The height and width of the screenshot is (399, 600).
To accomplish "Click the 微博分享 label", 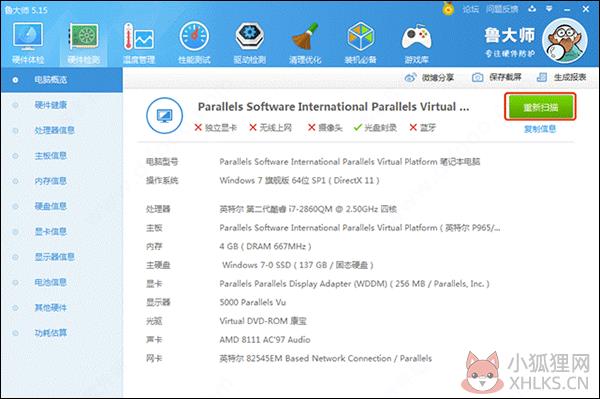I will coord(438,78).
